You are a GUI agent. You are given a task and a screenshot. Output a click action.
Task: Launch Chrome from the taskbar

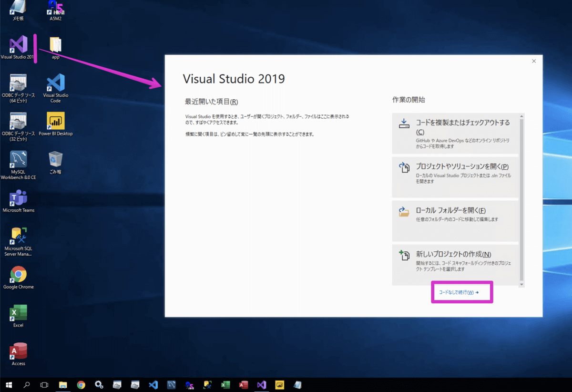81,385
